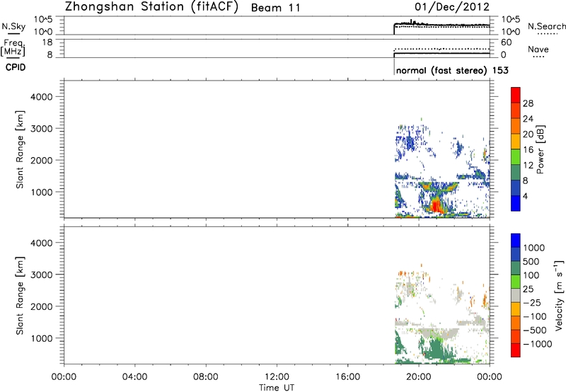Click the 'Time UT' axis label
Image resolution: width=566 pixels, height=392 pixels.
click(277, 387)
